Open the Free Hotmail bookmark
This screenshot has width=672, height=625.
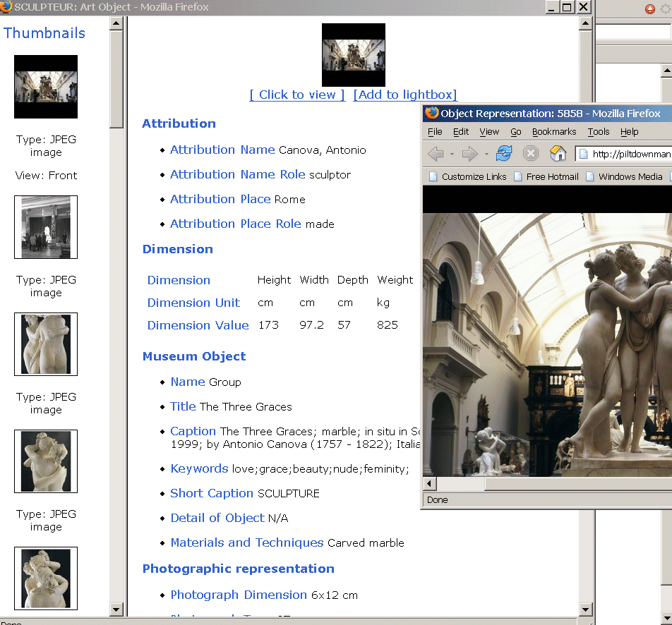[x=546, y=176]
